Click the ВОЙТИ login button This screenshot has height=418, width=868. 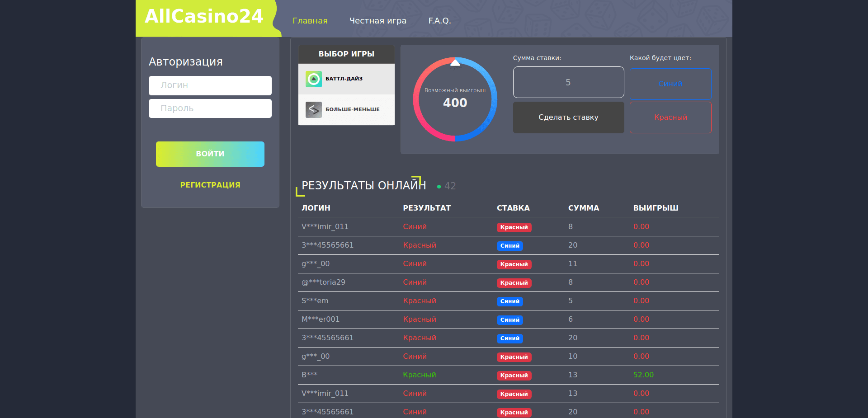click(210, 154)
